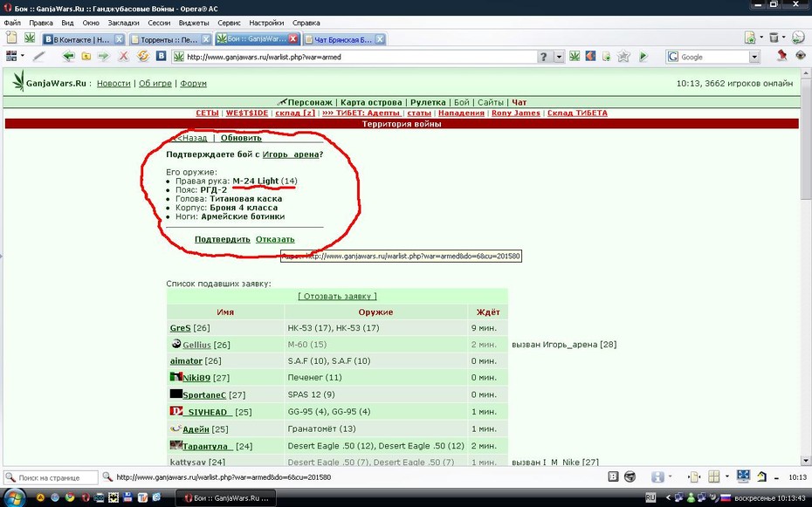The image size is (812, 507).
Task: Open the Склад ТИБЕТА link
Action: pyautogui.click(x=577, y=113)
